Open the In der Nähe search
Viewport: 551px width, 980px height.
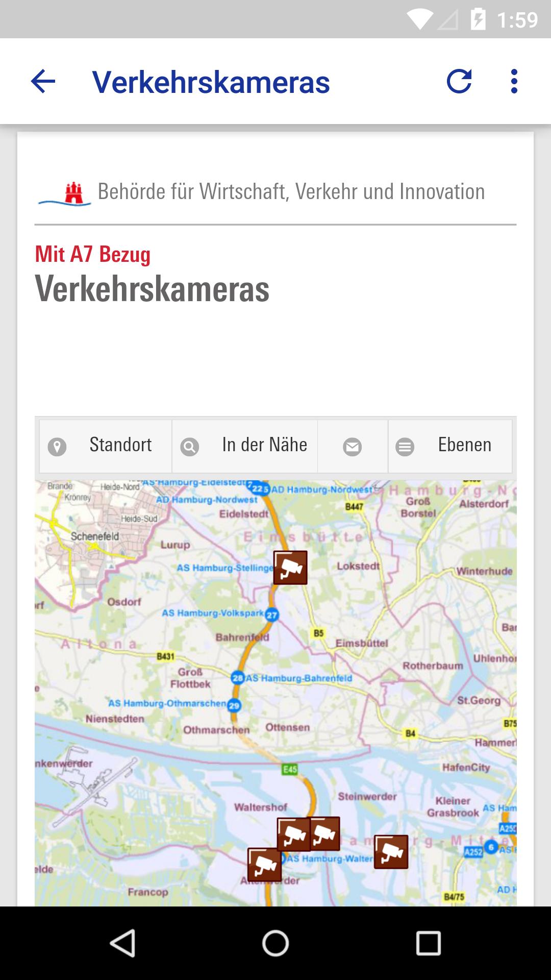pos(245,446)
